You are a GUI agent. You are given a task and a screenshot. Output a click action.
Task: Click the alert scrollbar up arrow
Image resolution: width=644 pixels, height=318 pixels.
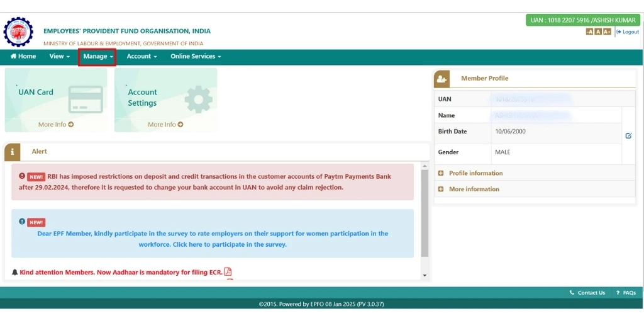pos(425,166)
